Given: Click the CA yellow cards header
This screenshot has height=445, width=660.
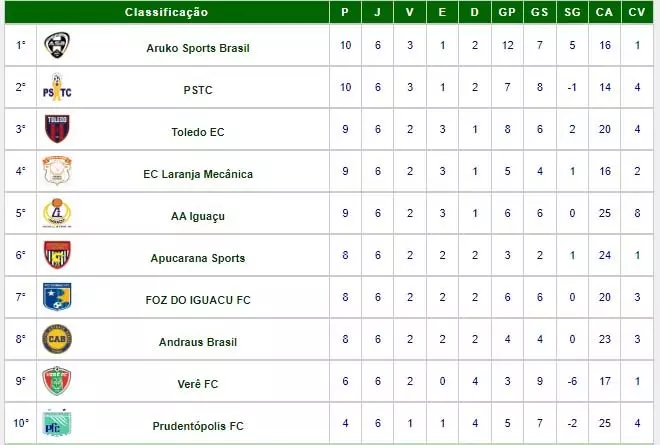Looking at the screenshot, I should click(603, 12).
